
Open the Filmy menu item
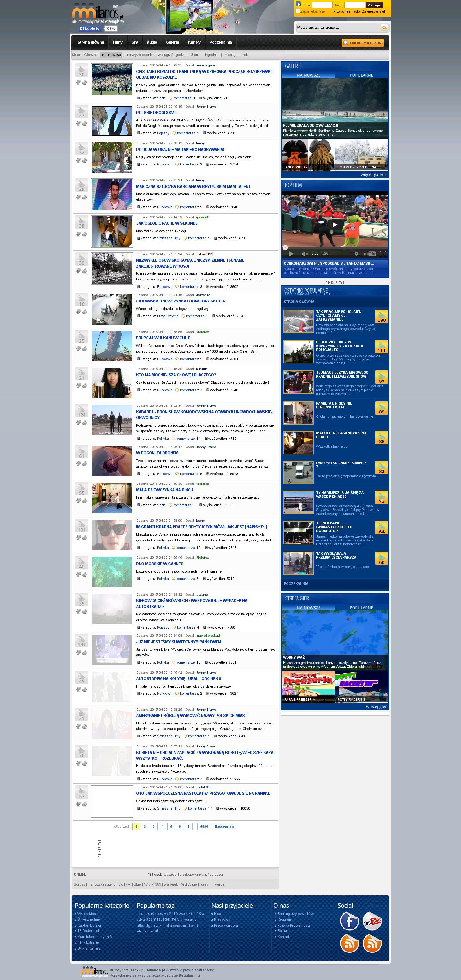point(118,43)
